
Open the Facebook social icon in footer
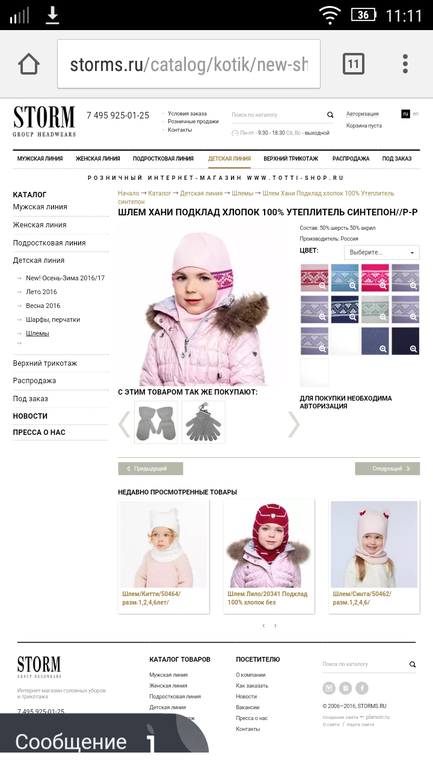(x=362, y=688)
